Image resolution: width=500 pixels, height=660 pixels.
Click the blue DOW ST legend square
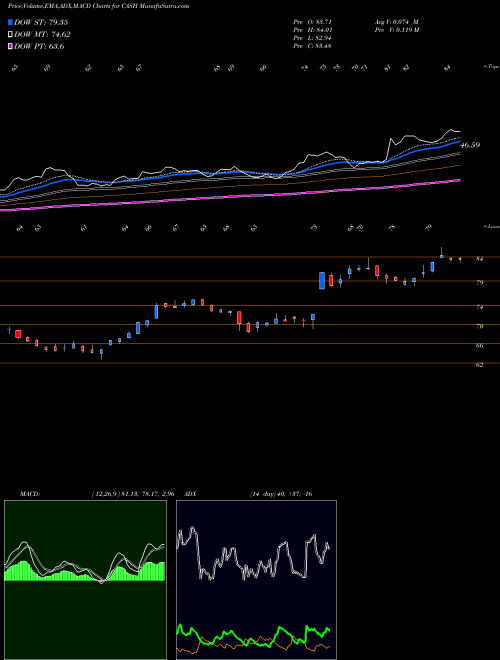10,22
